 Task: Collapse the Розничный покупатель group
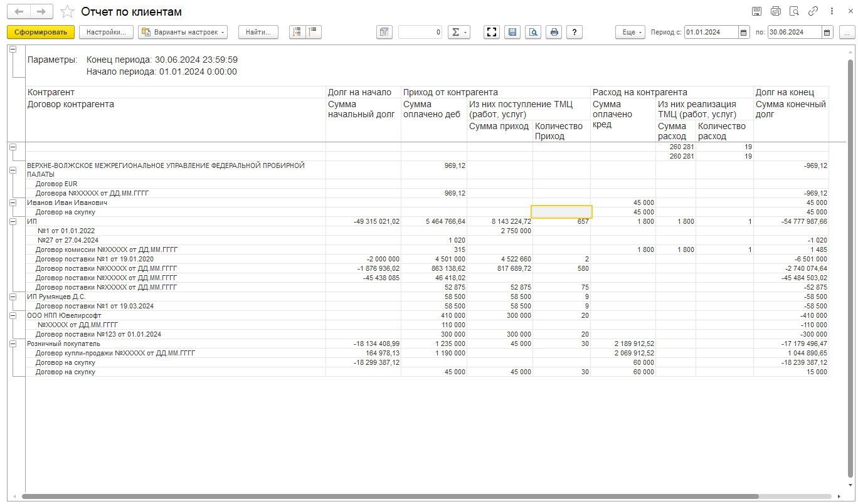[13, 344]
